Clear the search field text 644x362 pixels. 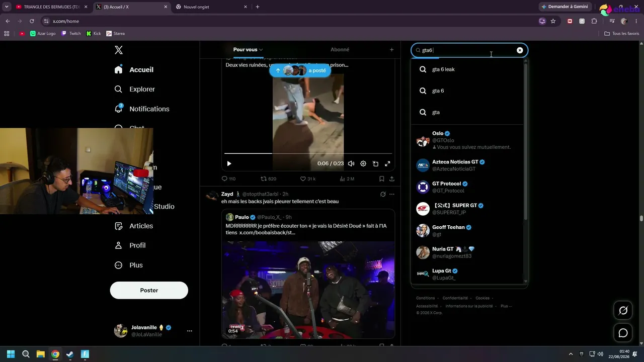point(520,50)
